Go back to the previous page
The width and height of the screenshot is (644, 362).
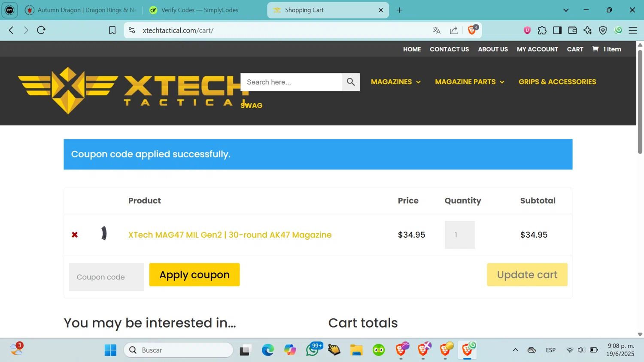click(x=11, y=30)
